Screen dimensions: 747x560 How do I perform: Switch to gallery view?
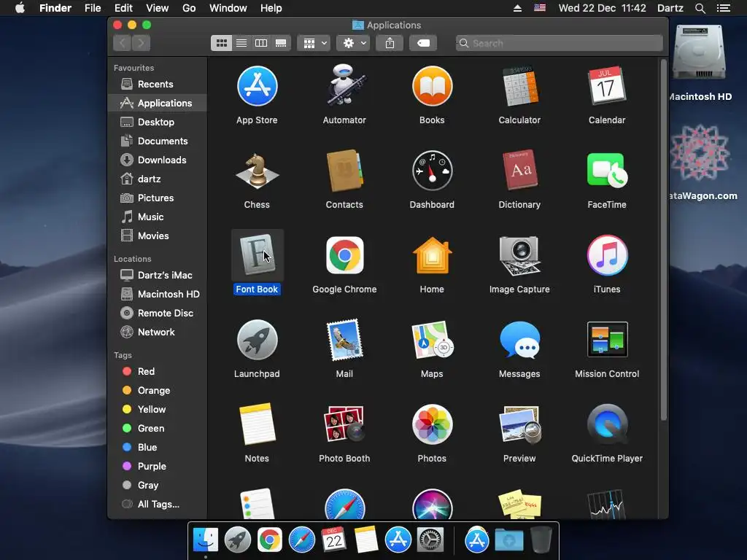point(281,43)
